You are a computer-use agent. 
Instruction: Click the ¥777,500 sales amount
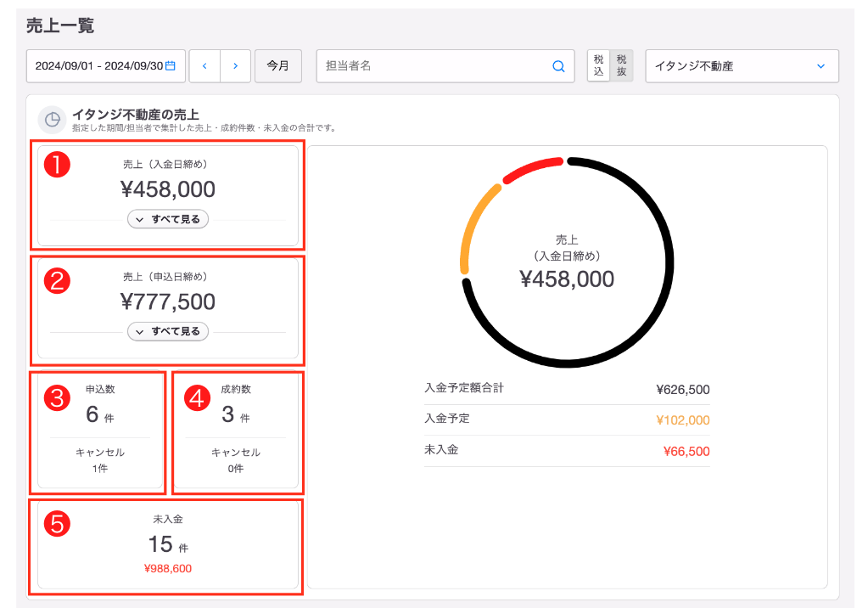pyautogui.click(x=168, y=302)
